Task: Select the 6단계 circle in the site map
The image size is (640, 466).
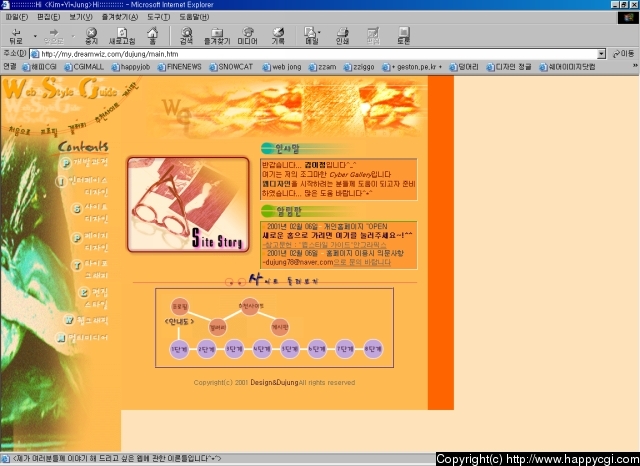Action: 317,349
